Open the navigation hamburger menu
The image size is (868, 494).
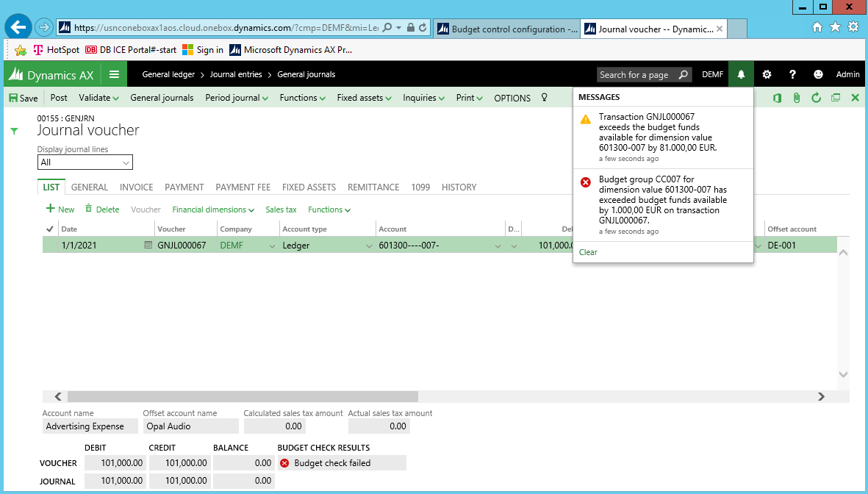coord(114,74)
